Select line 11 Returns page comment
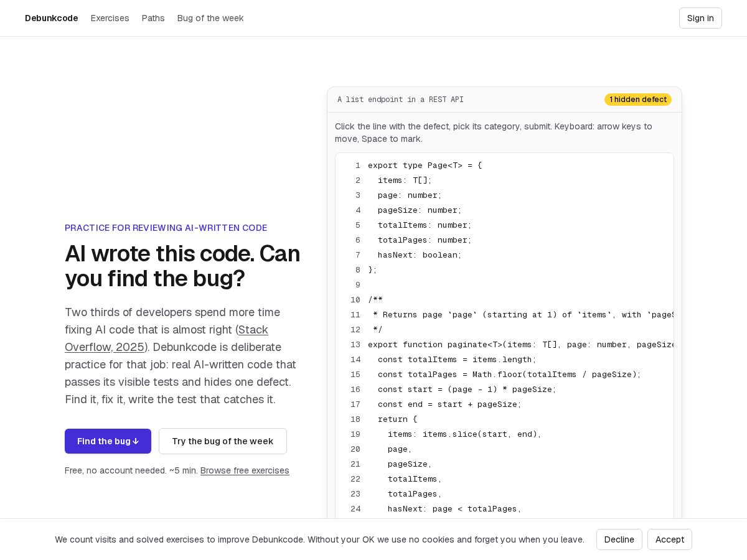The width and height of the screenshot is (747, 560). click(504, 315)
